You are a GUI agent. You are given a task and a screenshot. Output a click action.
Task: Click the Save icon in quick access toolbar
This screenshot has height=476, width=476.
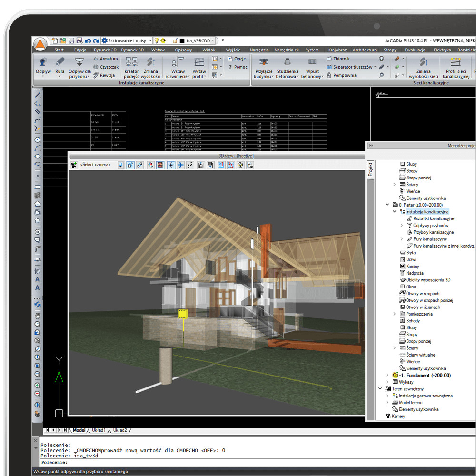point(71,40)
